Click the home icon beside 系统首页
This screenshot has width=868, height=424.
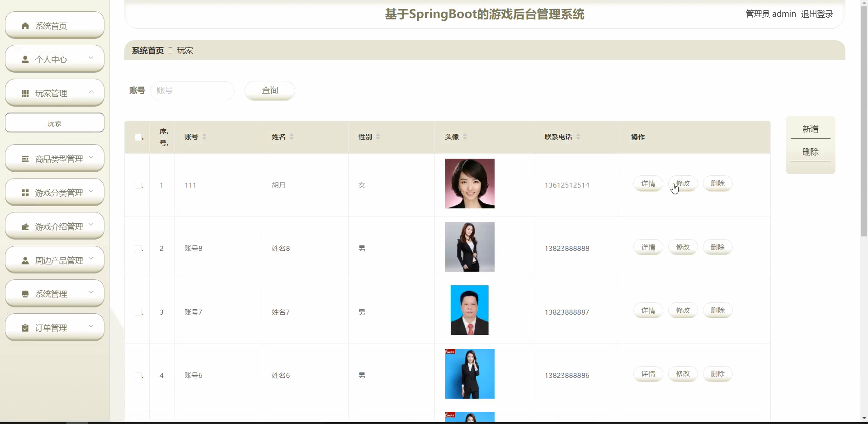pos(25,26)
